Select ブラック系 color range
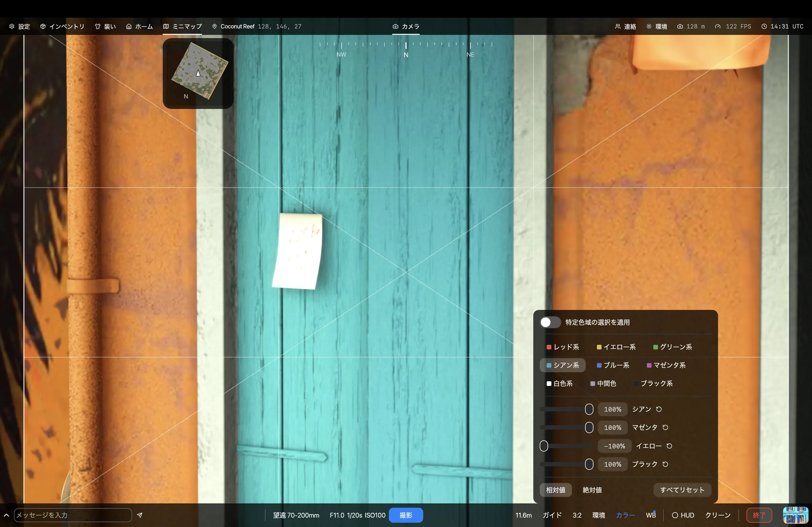Screen dimensions: 812x527 pyautogui.click(x=653, y=383)
